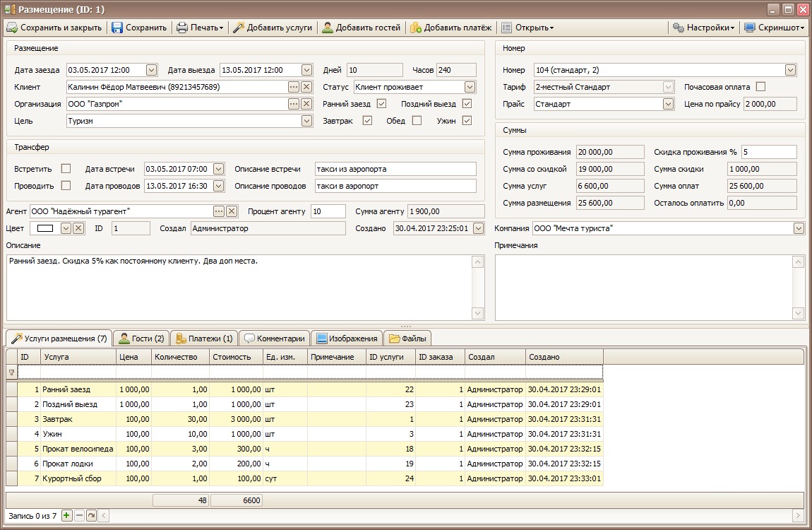Open organization lookup via ellipsis button
Image resolution: width=812 pixels, height=530 pixels.
point(294,104)
